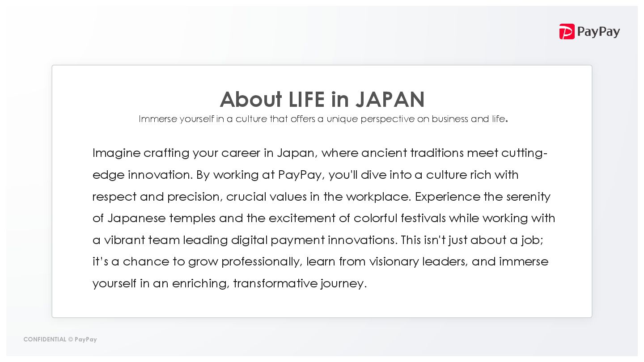This screenshot has width=644, height=362.
Task: Click the phrase 'transformative journey' at paragraph end
Action: (x=300, y=284)
